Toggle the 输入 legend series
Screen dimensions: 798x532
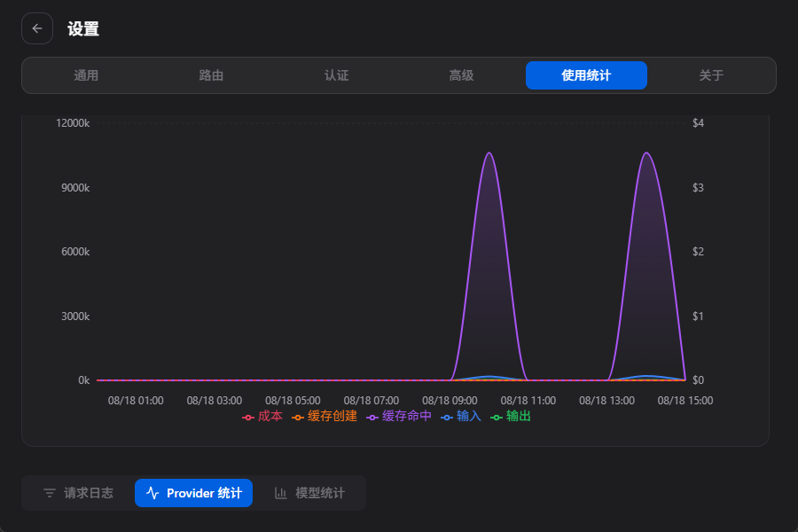click(461, 417)
